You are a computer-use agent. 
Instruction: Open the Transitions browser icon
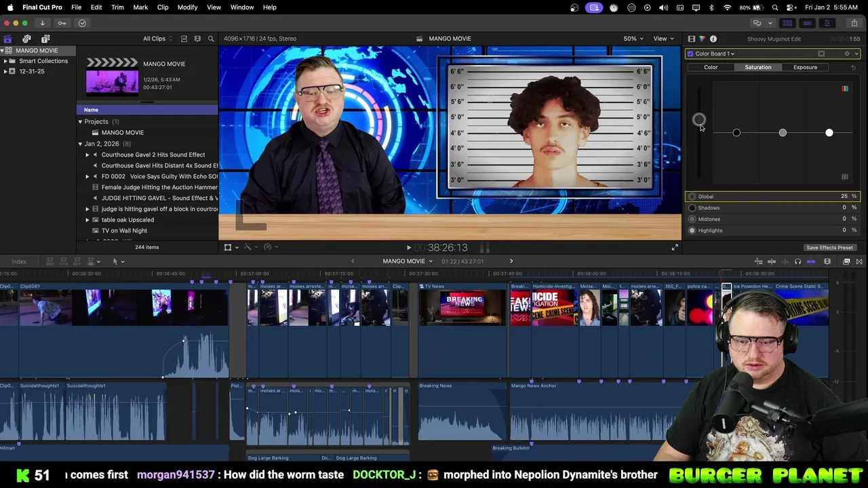859,262
